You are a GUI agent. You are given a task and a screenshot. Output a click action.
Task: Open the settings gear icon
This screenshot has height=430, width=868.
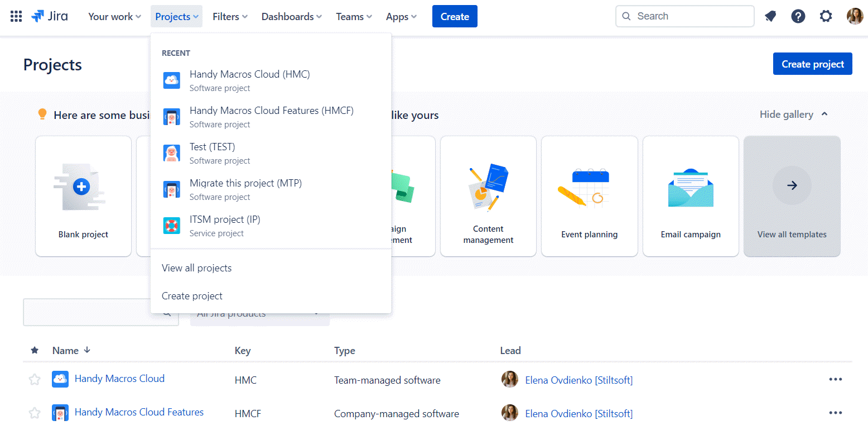826,16
